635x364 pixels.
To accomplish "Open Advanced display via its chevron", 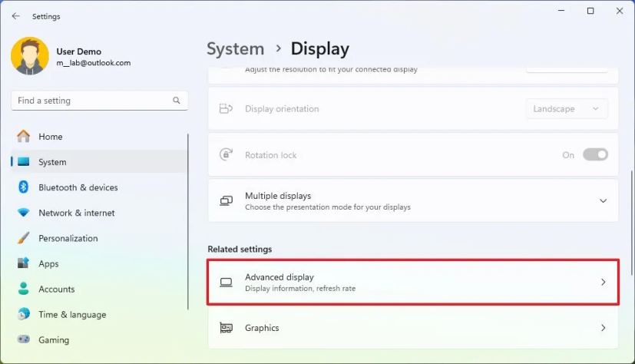I will [x=603, y=282].
